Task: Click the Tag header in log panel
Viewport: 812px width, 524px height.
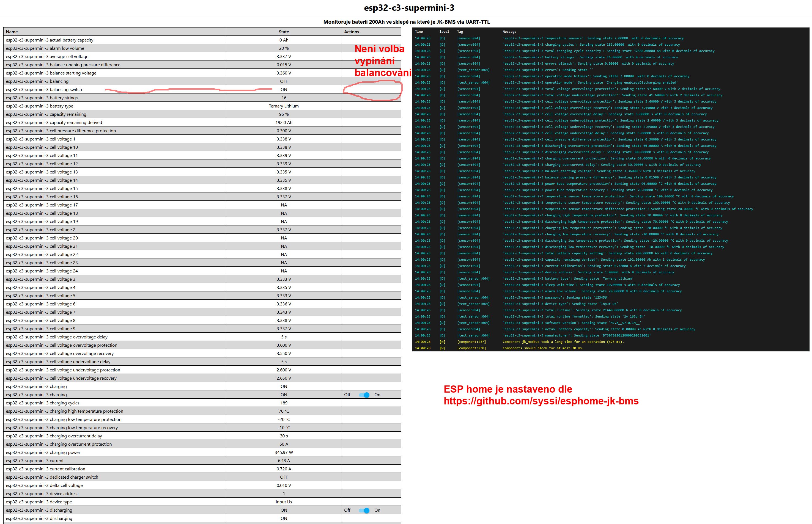Action: pyautogui.click(x=460, y=32)
